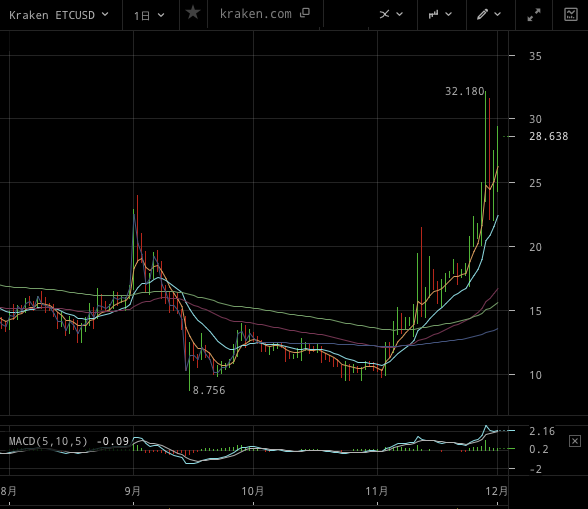
Task: Click the 10 price axis label
Action: [535, 375]
